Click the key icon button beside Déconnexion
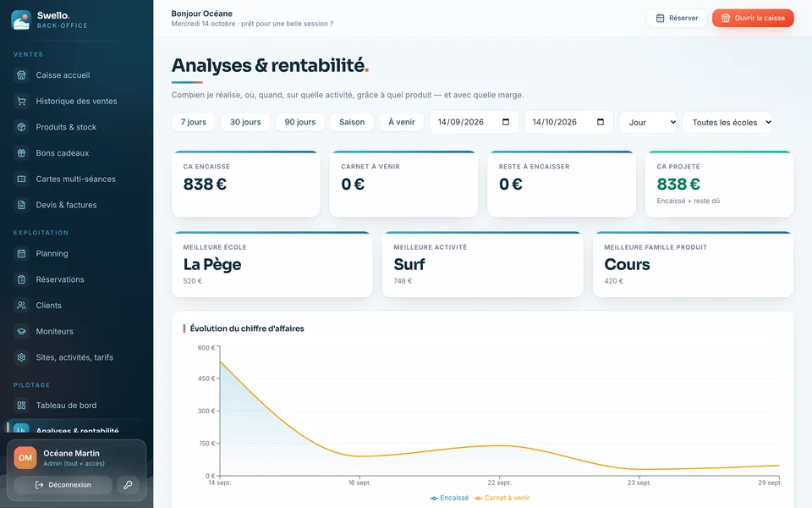 [x=128, y=484]
